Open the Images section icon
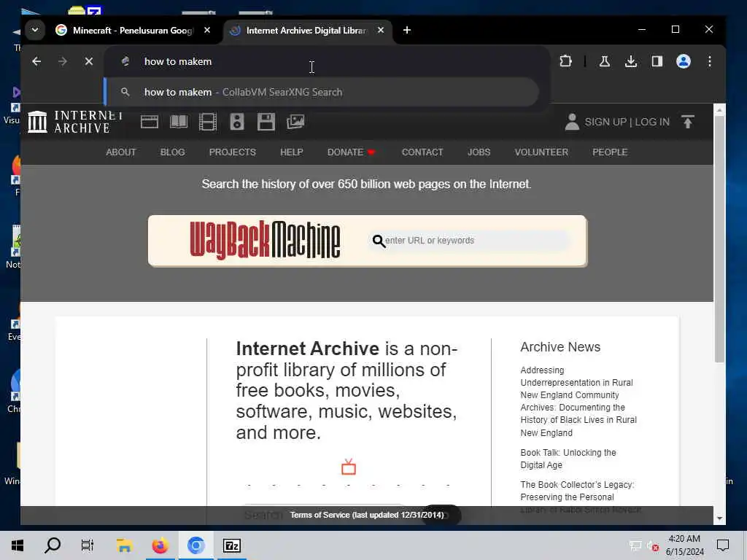The image size is (747, 560). coord(295,122)
